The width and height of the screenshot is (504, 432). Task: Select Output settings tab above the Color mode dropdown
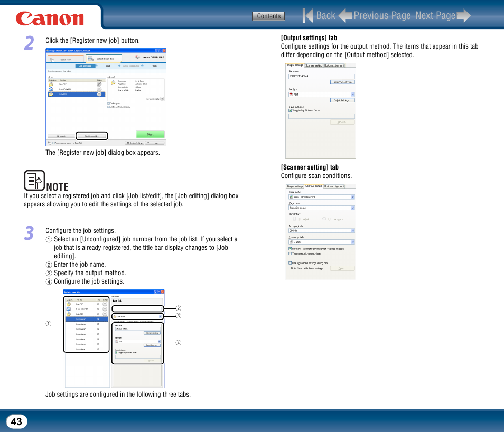click(295, 186)
